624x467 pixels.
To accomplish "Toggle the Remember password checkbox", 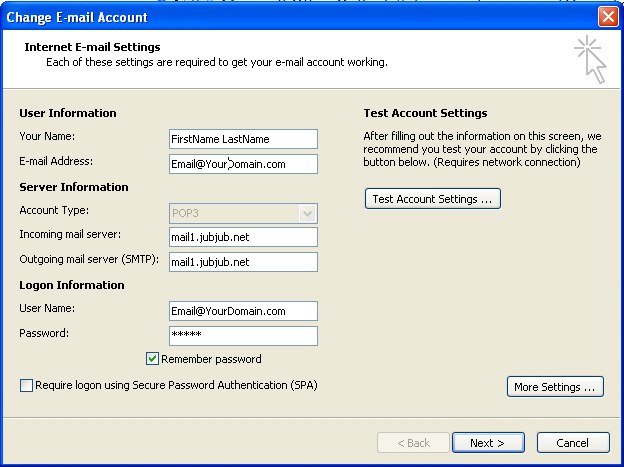I will click(x=152, y=359).
